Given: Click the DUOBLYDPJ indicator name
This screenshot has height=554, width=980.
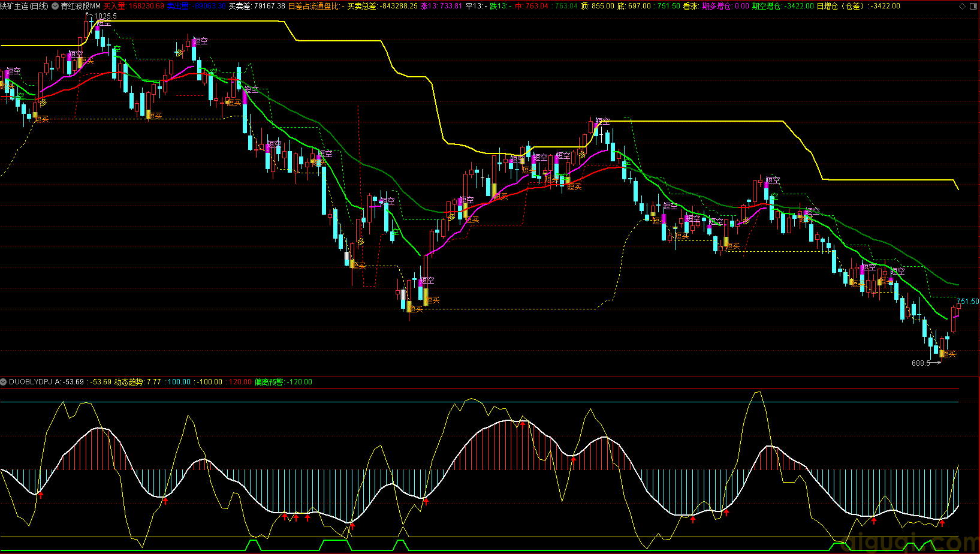Looking at the screenshot, I should pyautogui.click(x=31, y=382).
